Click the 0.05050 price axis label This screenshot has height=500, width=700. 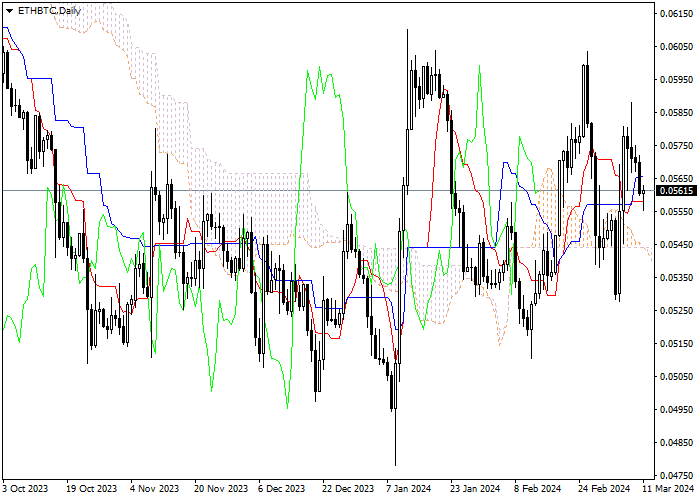click(x=676, y=377)
